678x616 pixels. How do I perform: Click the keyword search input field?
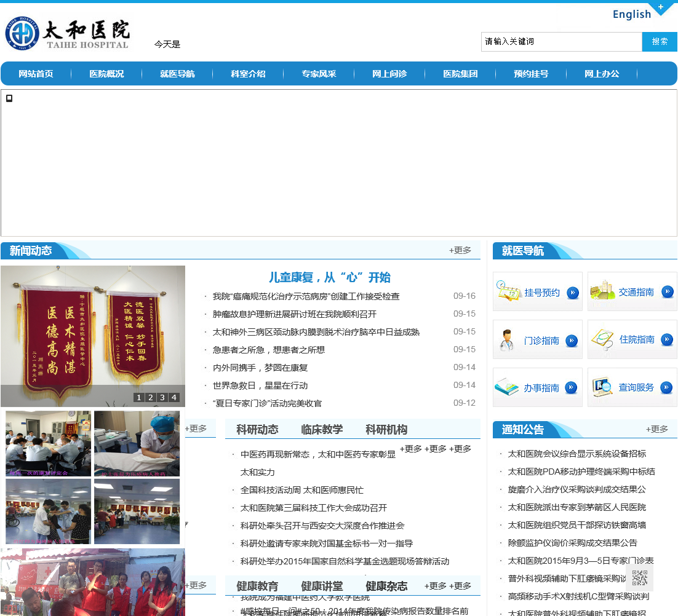point(561,41)
